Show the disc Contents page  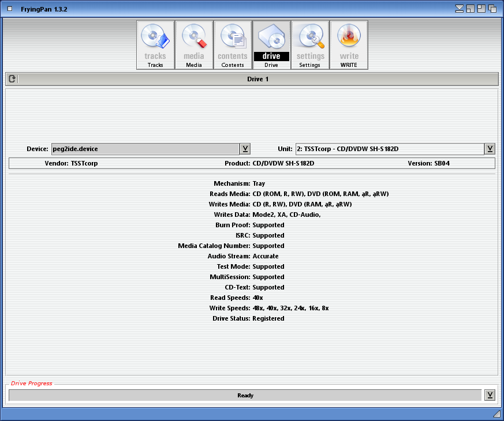tap(233, 45)
